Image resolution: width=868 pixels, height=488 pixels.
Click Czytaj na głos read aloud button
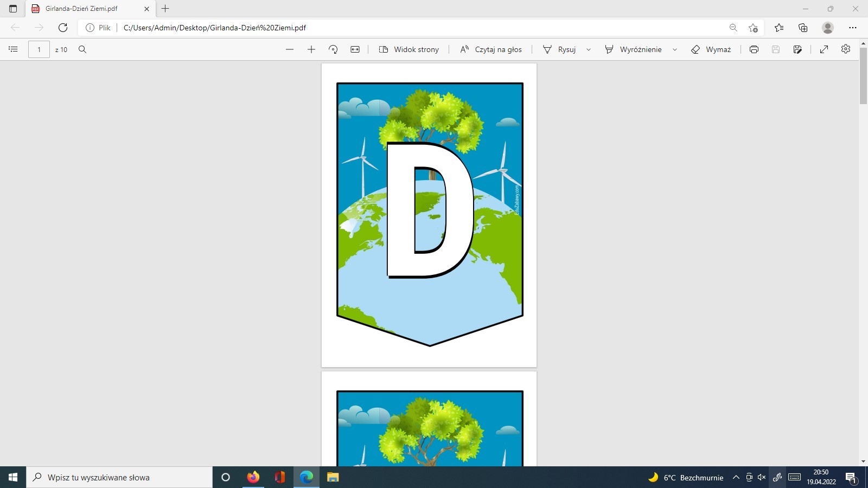point(491,49)
